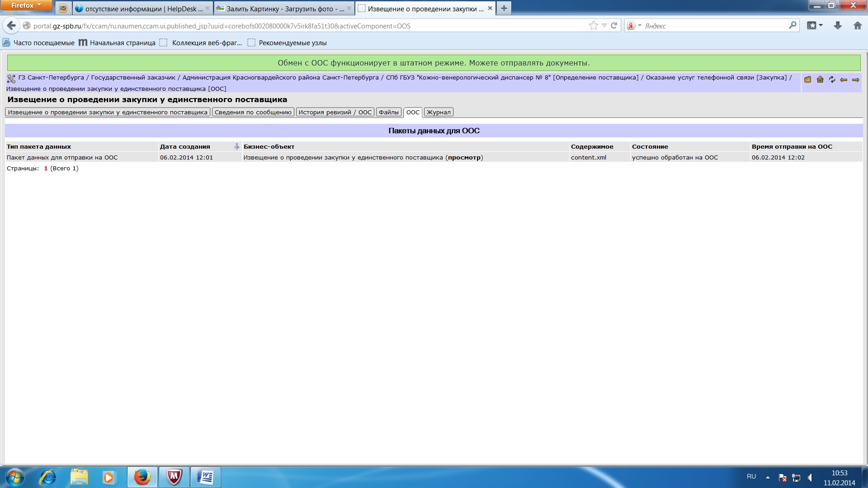
Task: Click the просмотр link in table row
Action: [464, 158]
